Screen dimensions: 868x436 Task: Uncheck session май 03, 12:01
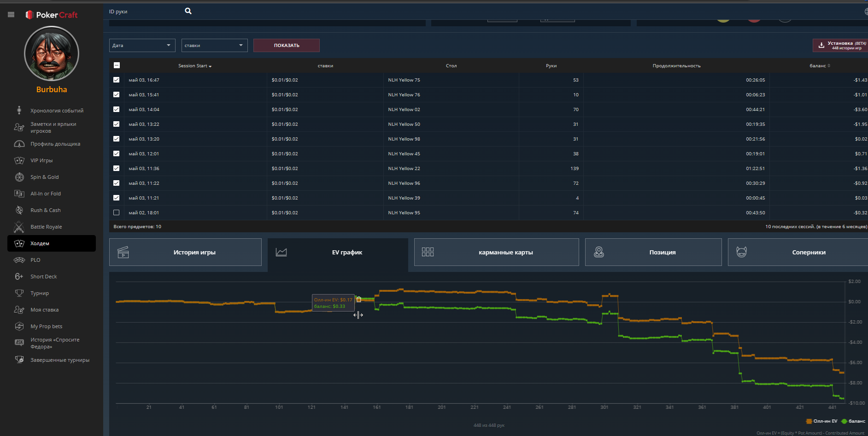(x=117, y=153)
